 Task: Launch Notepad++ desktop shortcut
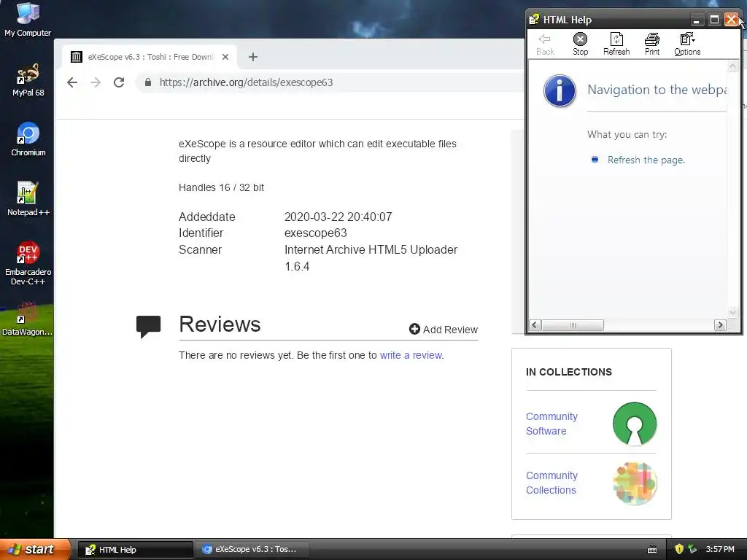[x=28, y=198]
